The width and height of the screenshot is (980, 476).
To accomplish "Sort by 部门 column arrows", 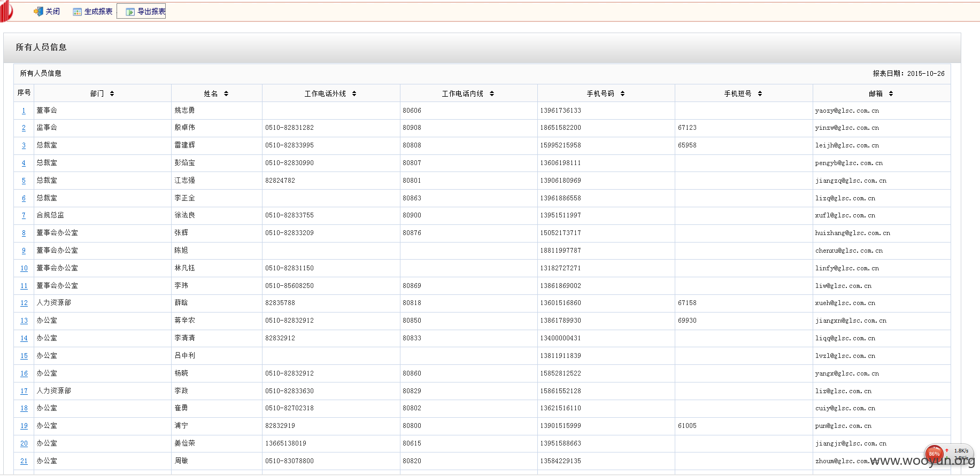I will [112, 93].
